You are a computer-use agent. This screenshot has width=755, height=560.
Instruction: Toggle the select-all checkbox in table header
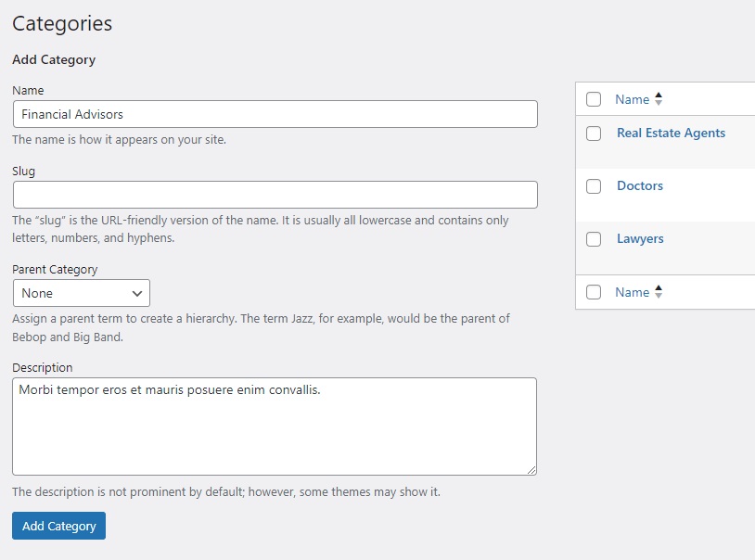pyautogui.click(x=594, y=99)
